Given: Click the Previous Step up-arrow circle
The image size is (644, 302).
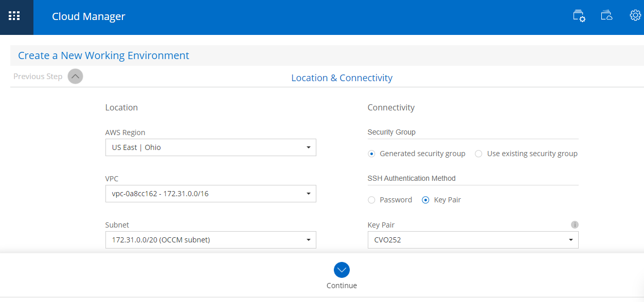Looking at the screenshot, I should point(75,77).
